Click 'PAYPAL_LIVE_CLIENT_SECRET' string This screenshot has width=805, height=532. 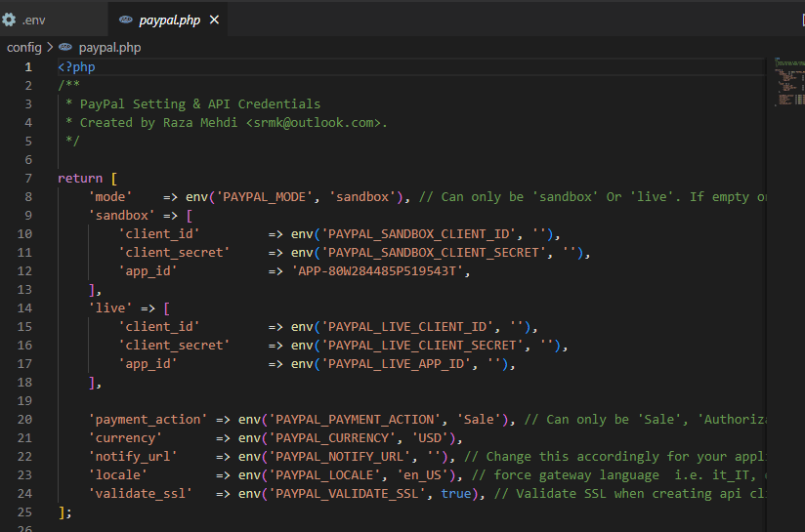pyautogui.click(x=422, y=346)
